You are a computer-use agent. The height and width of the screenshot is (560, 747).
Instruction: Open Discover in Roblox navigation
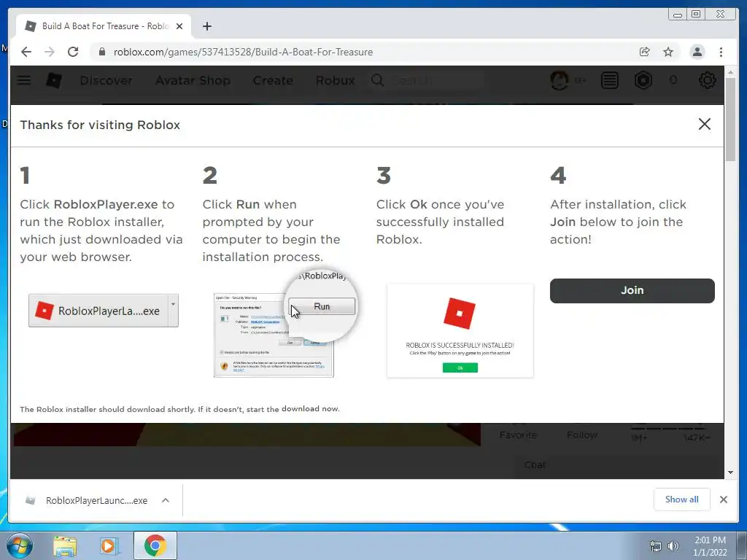tap(107, 80)
